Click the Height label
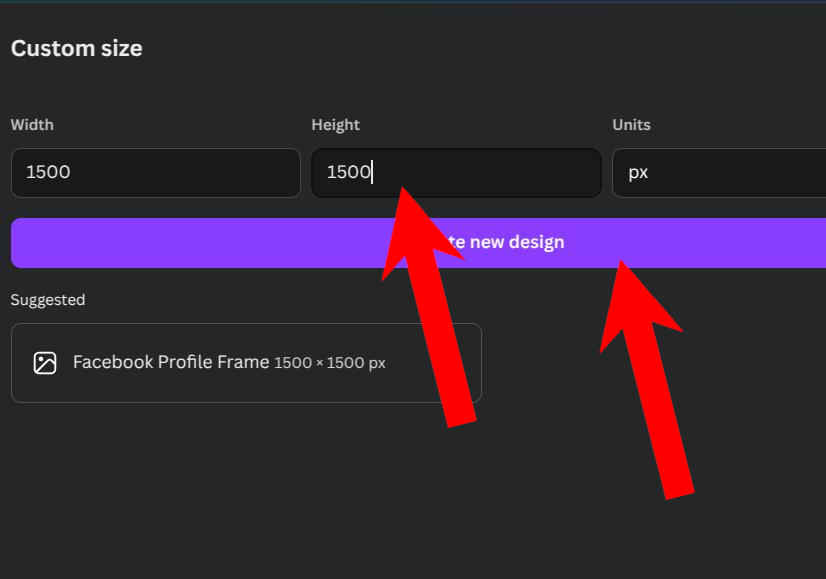The height and width of the screenshot is (579, 826). [336, 125]
